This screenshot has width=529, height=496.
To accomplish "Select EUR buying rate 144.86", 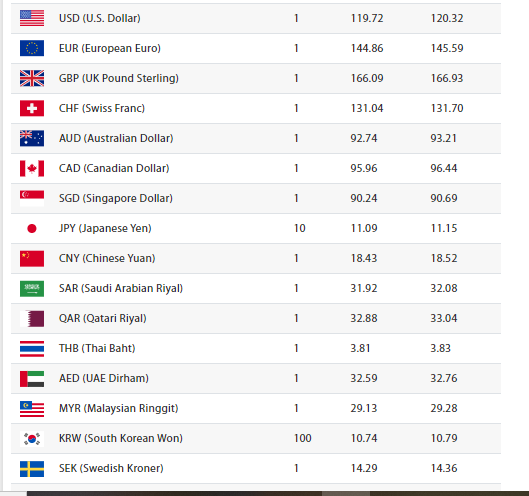I will tap(367, 48).
